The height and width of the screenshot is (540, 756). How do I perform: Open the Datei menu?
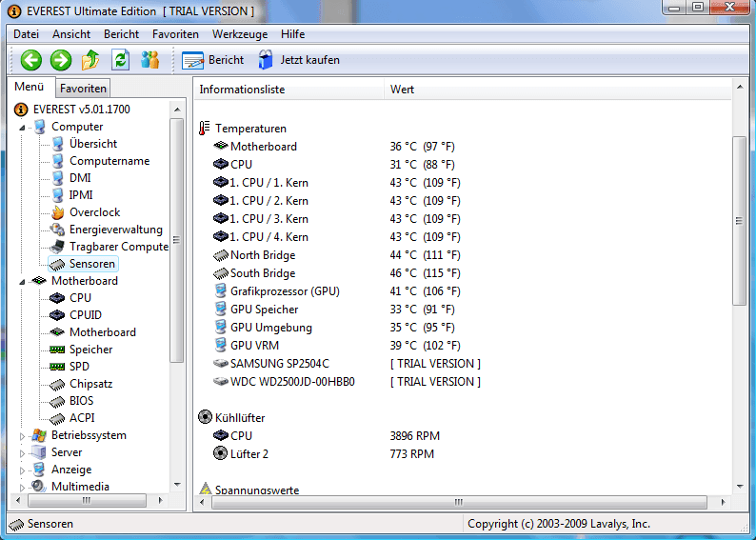click(x=26, y=34)
